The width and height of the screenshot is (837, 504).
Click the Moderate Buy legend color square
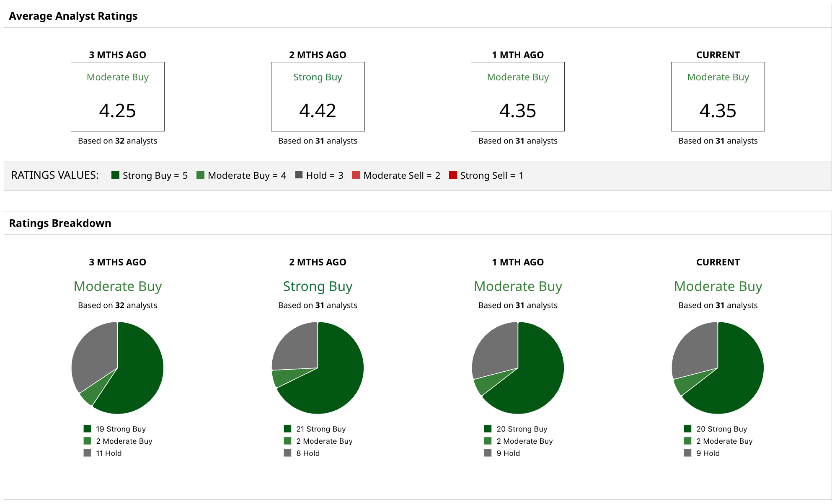click(201, 175)
